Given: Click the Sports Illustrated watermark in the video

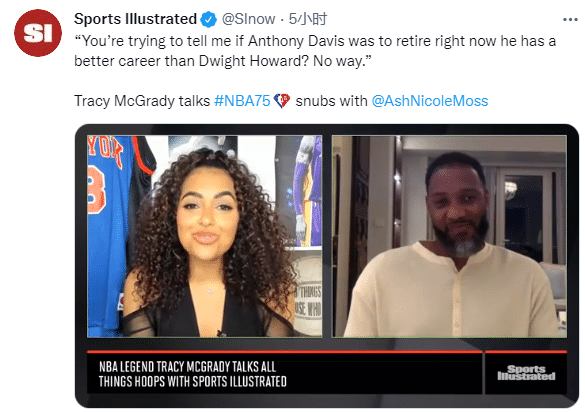Looking at the screenshot, I should [x=526, y=373].
